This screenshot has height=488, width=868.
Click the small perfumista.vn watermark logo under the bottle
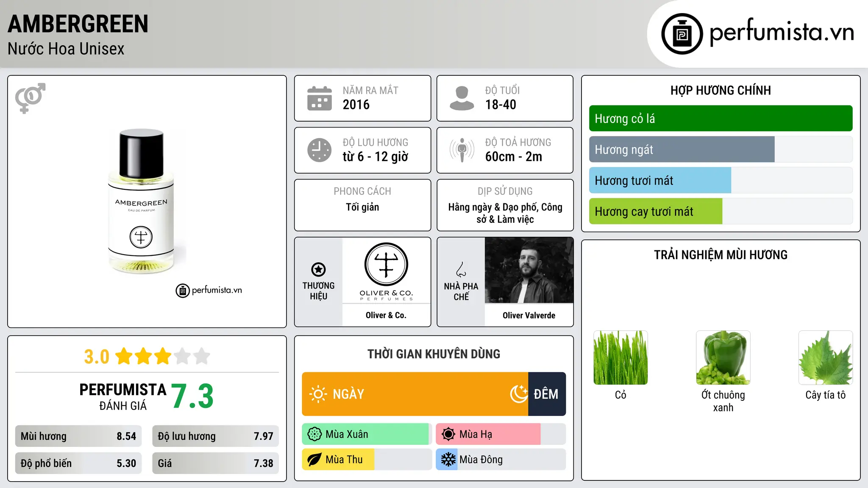[x=209, y=291]
